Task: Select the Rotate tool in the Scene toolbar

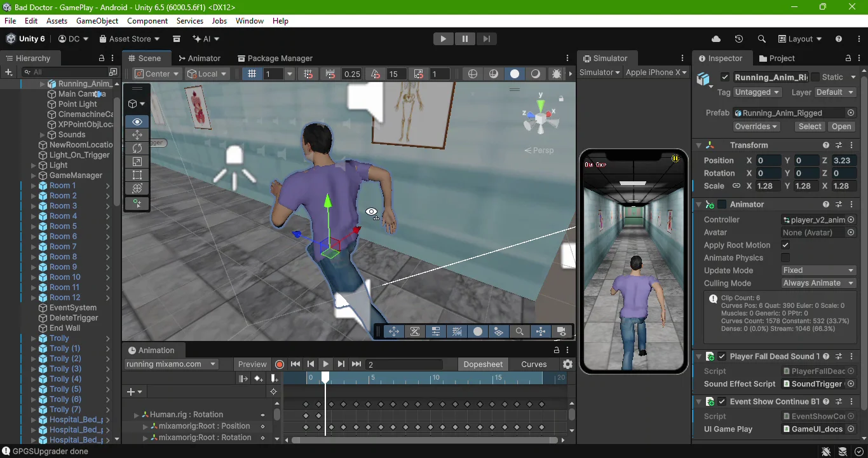Action: tap(137, 148)
